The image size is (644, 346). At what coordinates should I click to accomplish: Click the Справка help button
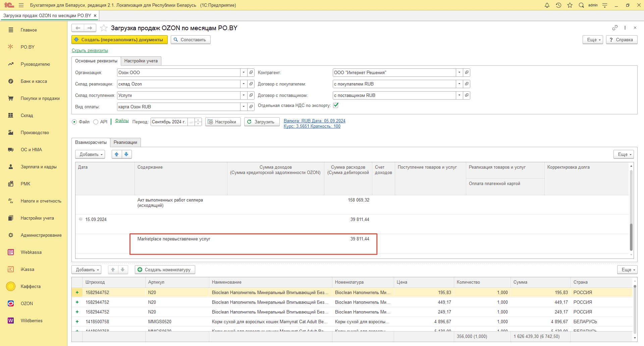[622, 40]
